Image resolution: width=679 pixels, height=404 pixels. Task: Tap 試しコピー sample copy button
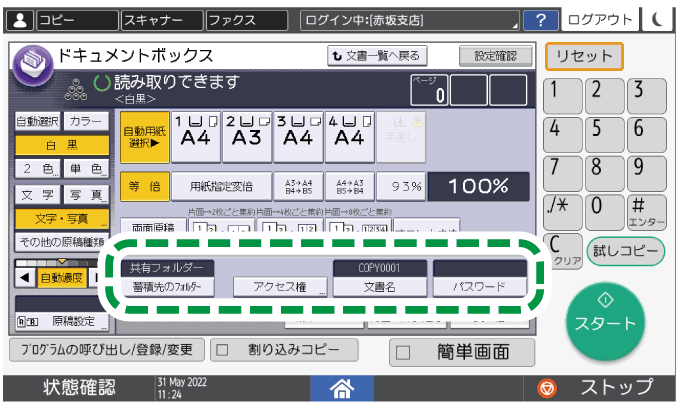pos(626,251)
